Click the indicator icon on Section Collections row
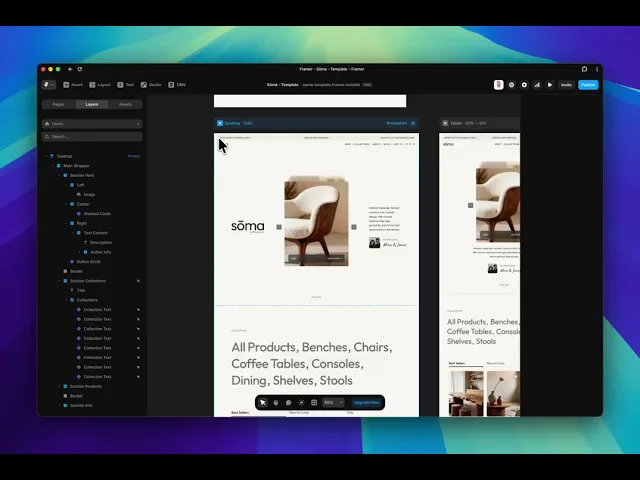 138,281
